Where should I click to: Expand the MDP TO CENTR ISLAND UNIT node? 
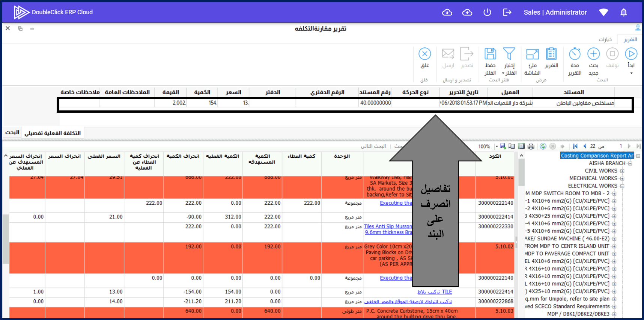click(614, 246)
